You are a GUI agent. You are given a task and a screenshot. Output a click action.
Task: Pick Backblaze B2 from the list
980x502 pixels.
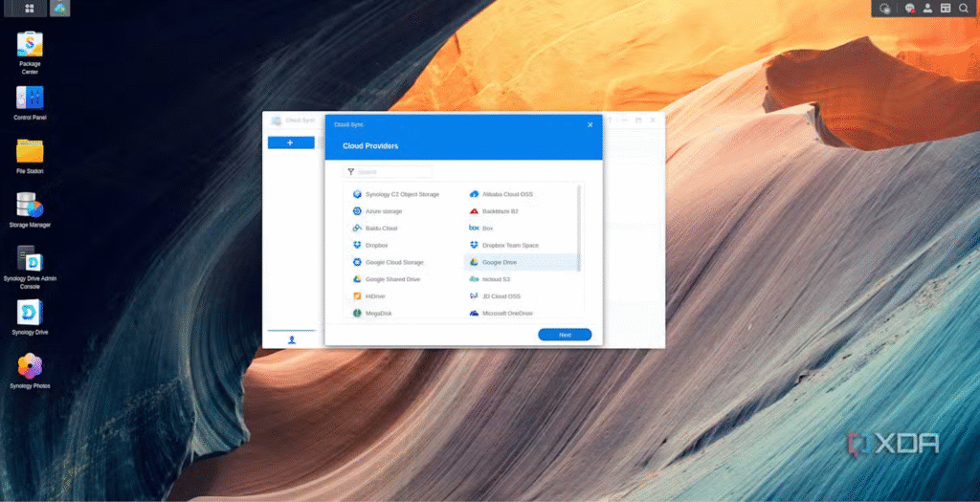500,211
